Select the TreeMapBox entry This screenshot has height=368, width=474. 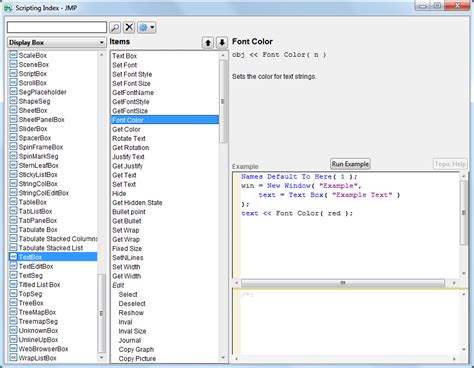pyautogui.click(x=53, y=312)
